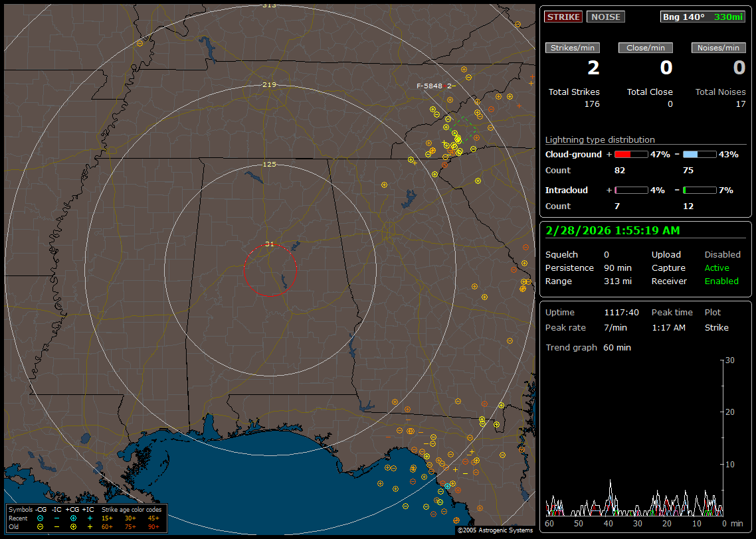The image size is (756, 539).
Task: Click the 90+ strike age color code
Action: [x=153, y=526]
